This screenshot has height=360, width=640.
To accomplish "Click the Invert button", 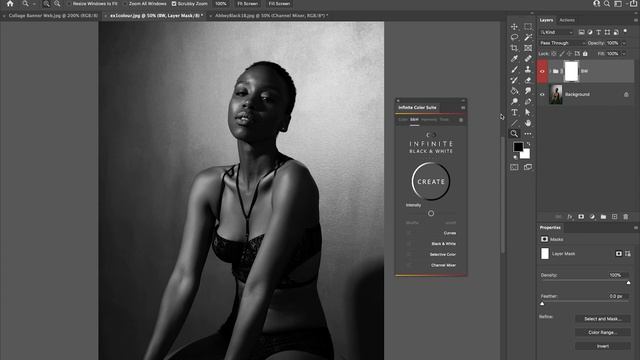I will 602,346.
